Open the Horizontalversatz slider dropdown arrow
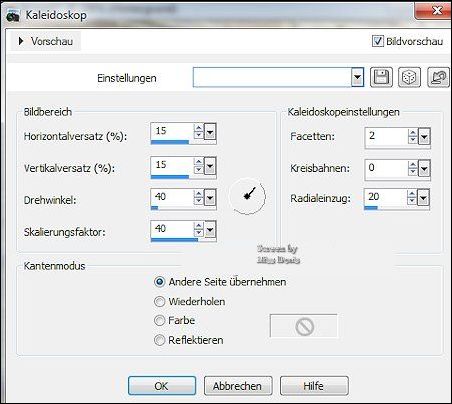Viewport: 452px width, 404px height. (x=210, y=132)
